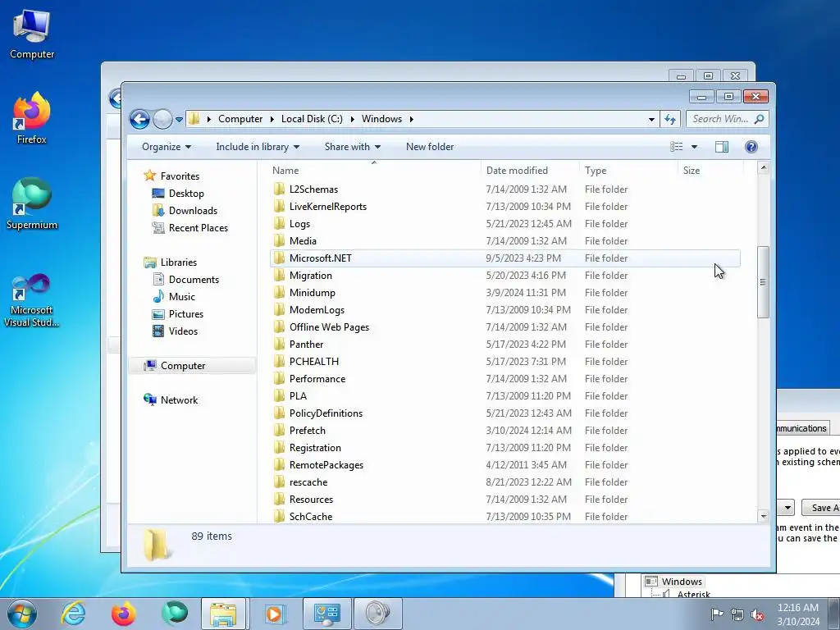The image size is (840, 630).
Task: Open Internet Explorer from the taskbar
Action: (x=73, y=614)
